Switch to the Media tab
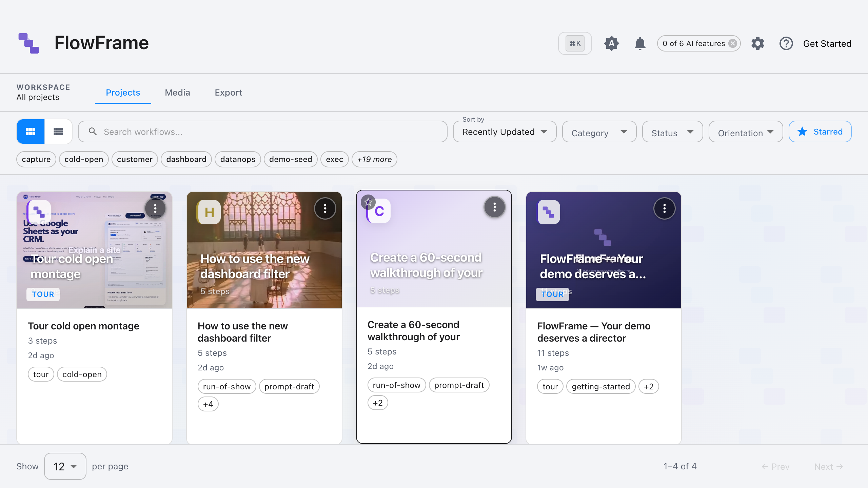The height and width of the screenshot is (488, 868). pyautogui.click(x=177, y=93)
